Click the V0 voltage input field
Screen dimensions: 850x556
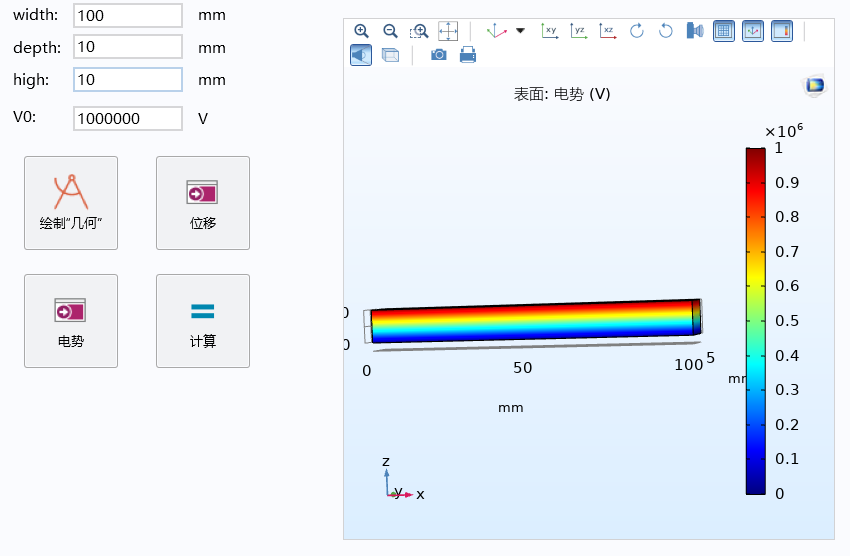[128, 118]
